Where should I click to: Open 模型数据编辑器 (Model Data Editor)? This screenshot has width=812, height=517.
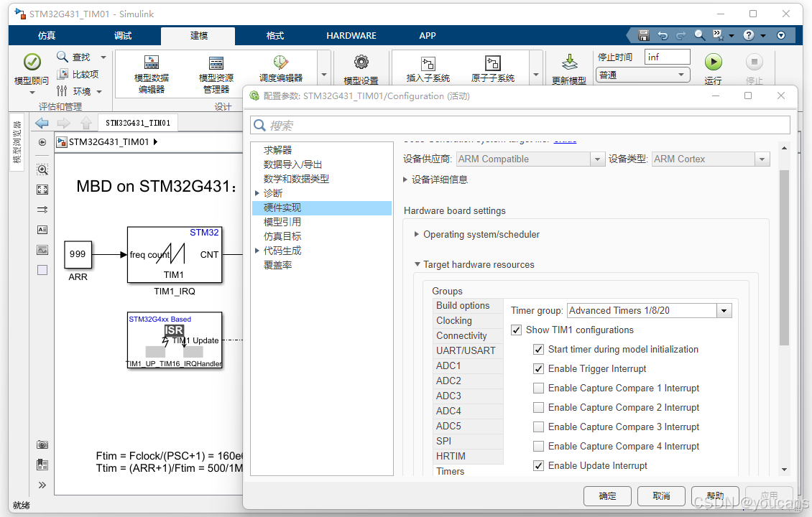(151, 75)
